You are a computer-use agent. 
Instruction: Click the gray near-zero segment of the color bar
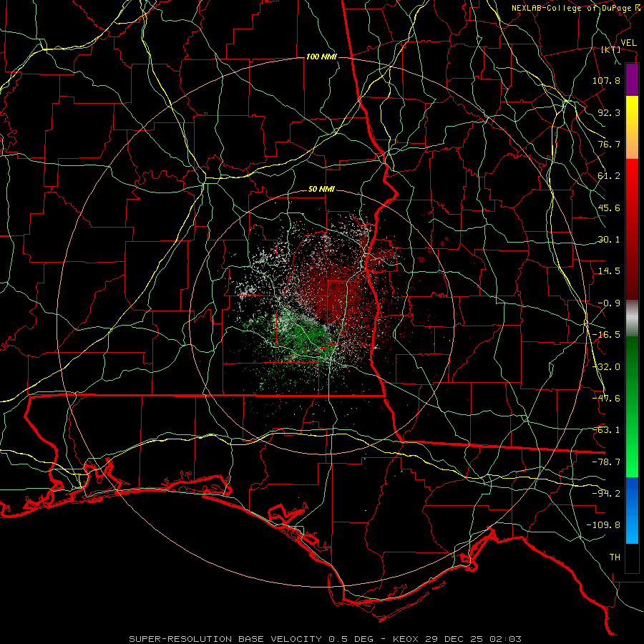632,318
